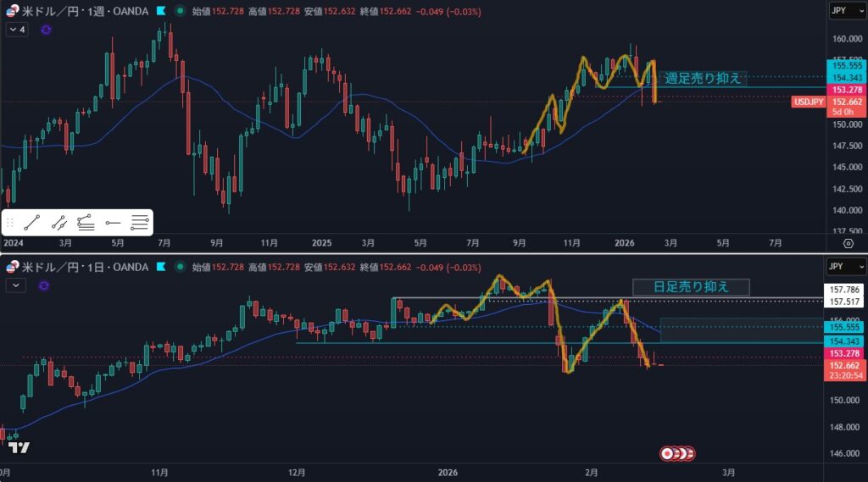Click the TradingView logo on daily chart
Image resolution: width=868 pixels, height=482 pixels.
coord(19,447)
